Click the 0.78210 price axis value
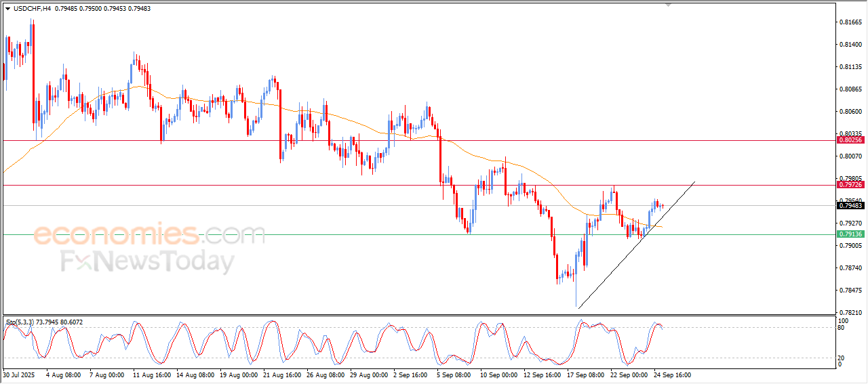868x384 pixels. [850, 312]
